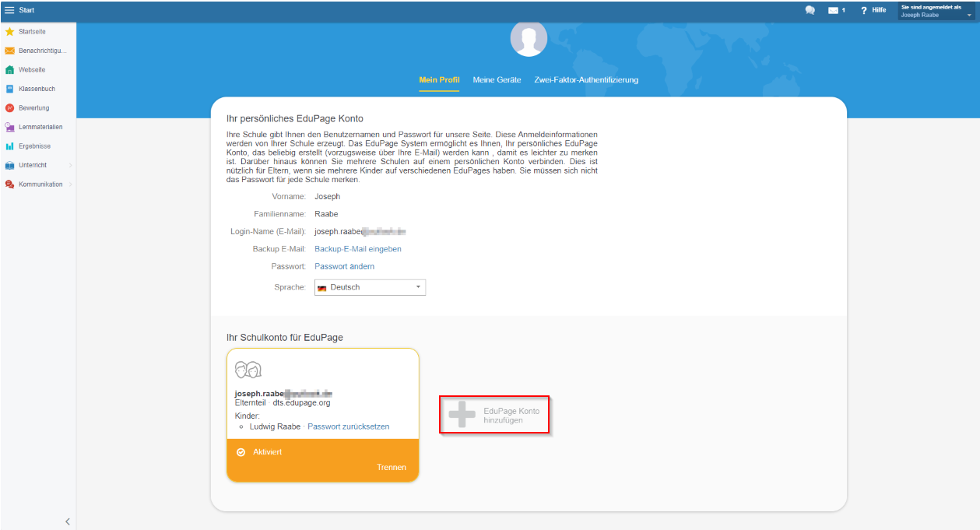Click the Aktiviert checkmark icon
The image size is (980, 530).
tap(241, 451)
